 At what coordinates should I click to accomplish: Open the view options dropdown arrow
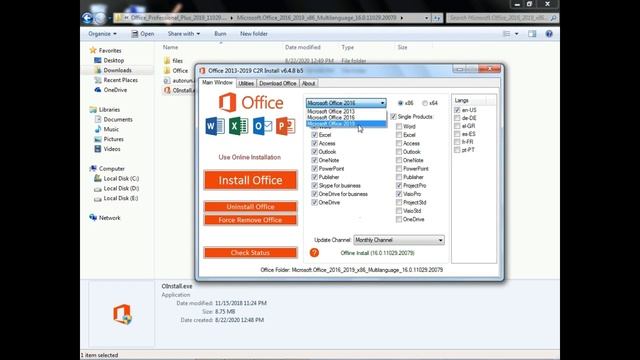tap(516, 34)
